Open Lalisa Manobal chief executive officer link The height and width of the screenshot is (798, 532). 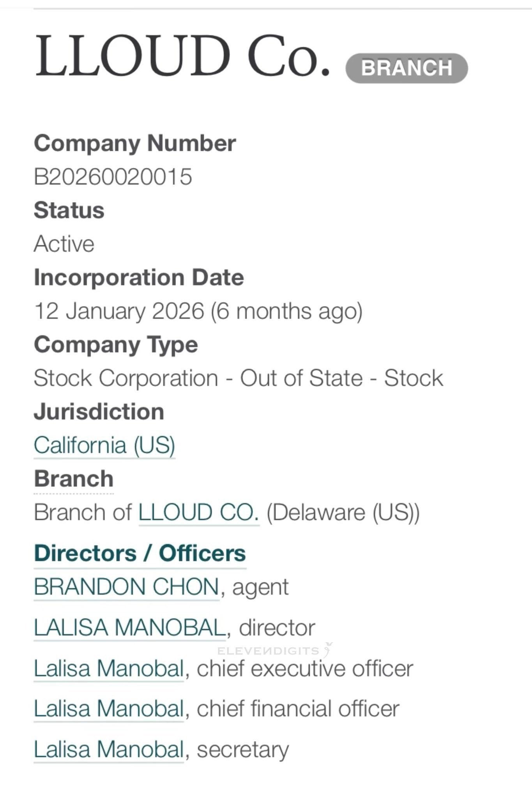click(109, 668)
